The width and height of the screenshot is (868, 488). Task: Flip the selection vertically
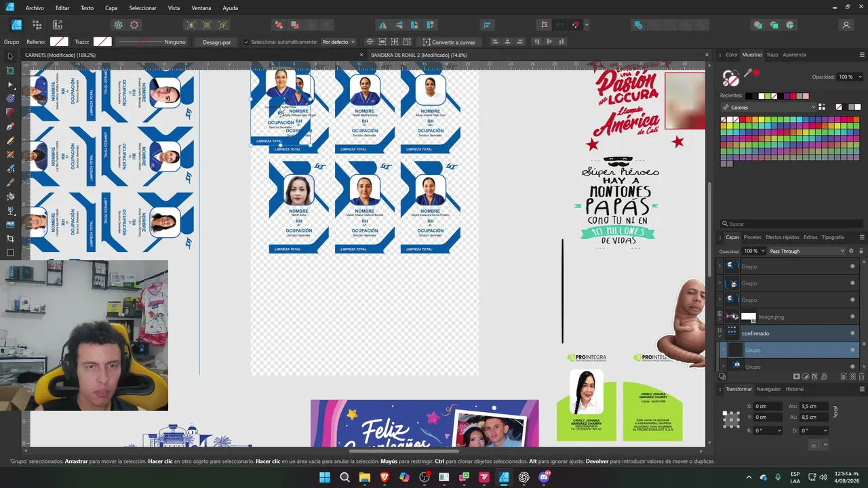click(399, 25)
